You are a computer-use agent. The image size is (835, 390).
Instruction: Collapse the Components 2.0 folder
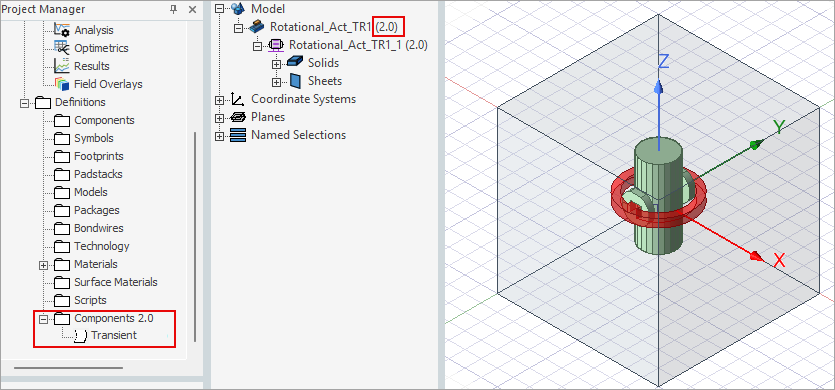(44, 319)
